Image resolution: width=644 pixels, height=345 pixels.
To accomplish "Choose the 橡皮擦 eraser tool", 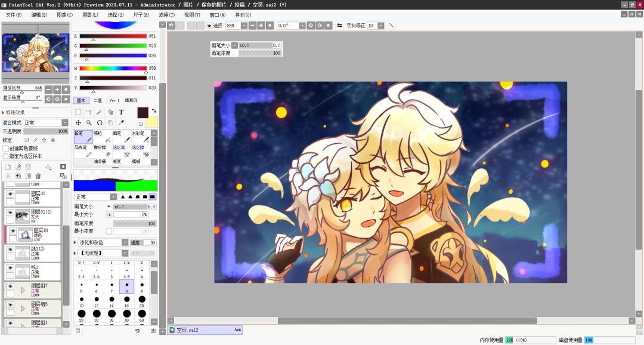I will 103,151.
